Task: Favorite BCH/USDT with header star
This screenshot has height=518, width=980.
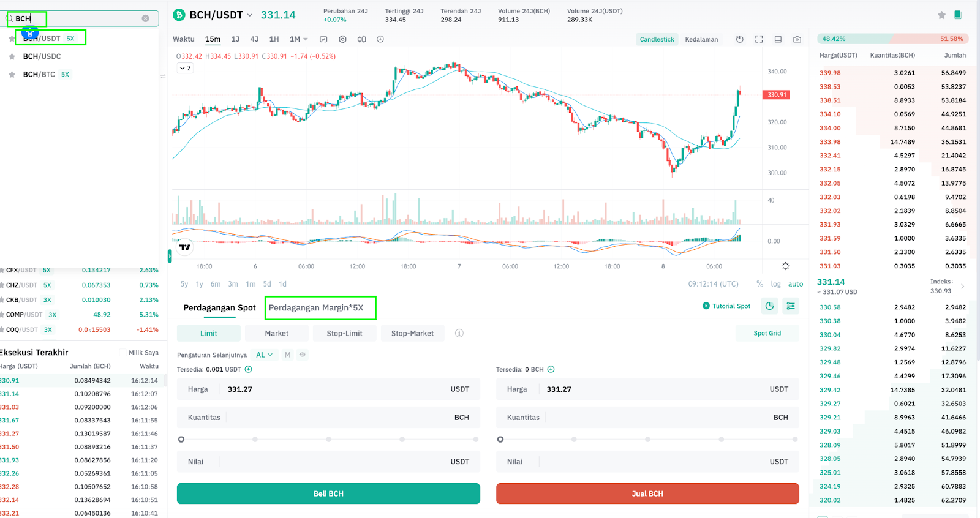Action: point(941,15)
